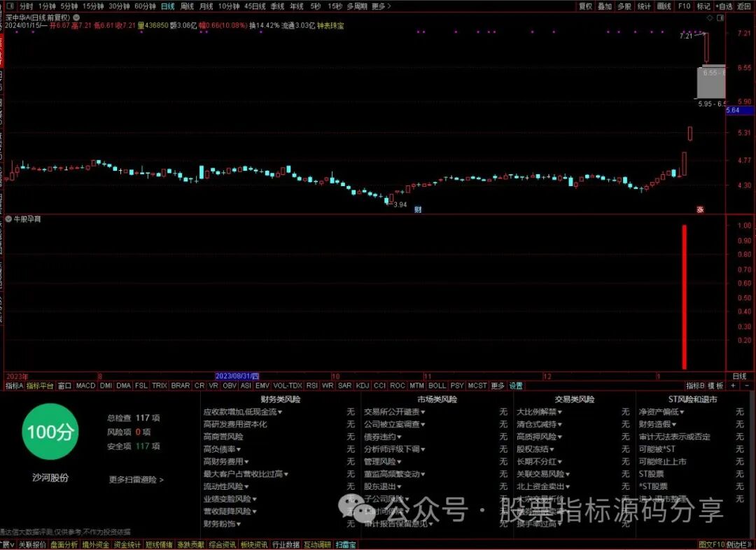756x550 pixels.
Task: Open the 关联报价 bottom tab
Action: 32,544
